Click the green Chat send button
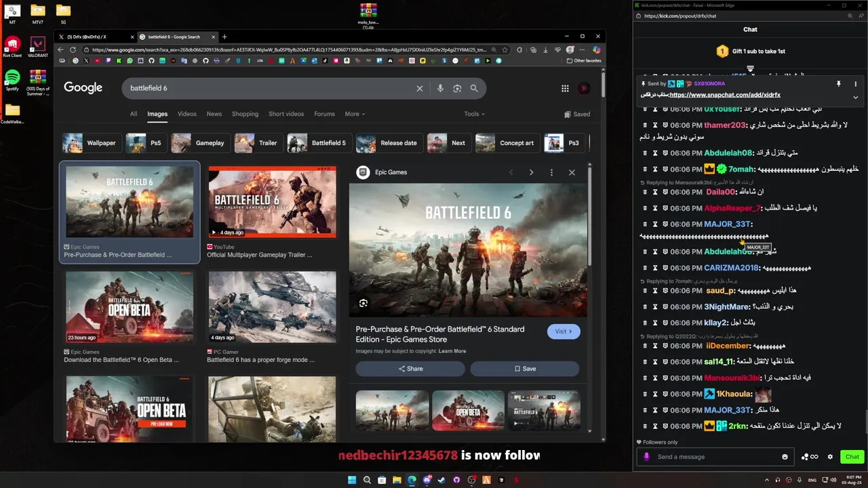 pyautogui.click(x=852, y=457)
